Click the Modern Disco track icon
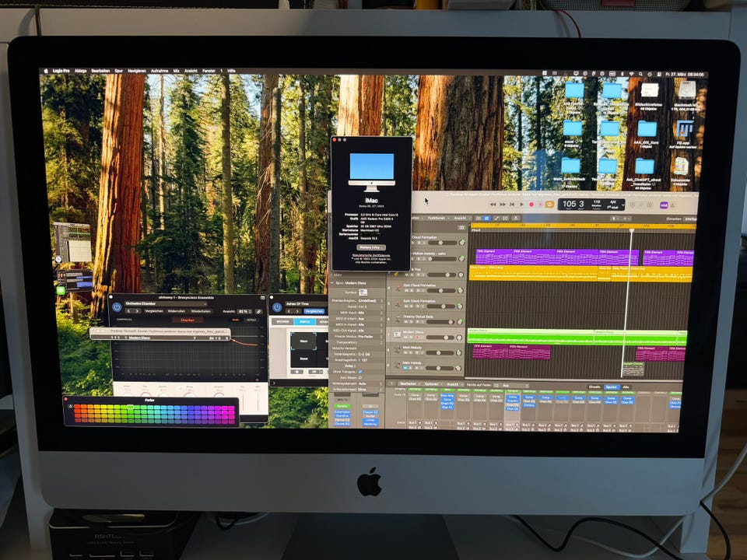This screenshot has height=560, width=747. click(x=397, y=334)
